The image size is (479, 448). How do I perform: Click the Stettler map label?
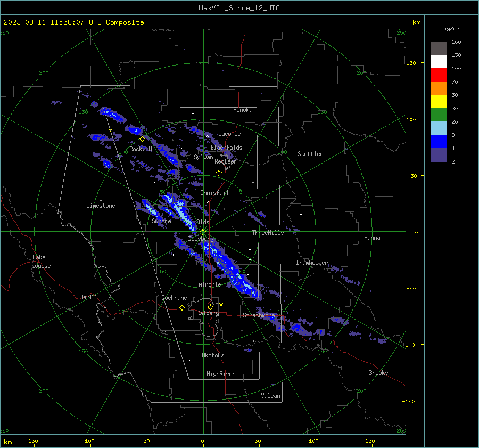[x=310, y=154]
